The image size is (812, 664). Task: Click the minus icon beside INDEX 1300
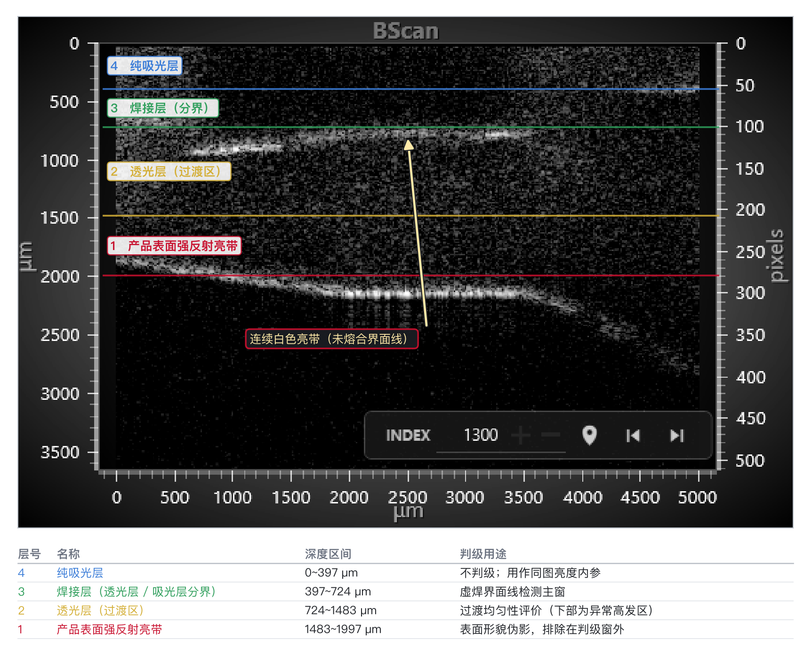(550, 435)
